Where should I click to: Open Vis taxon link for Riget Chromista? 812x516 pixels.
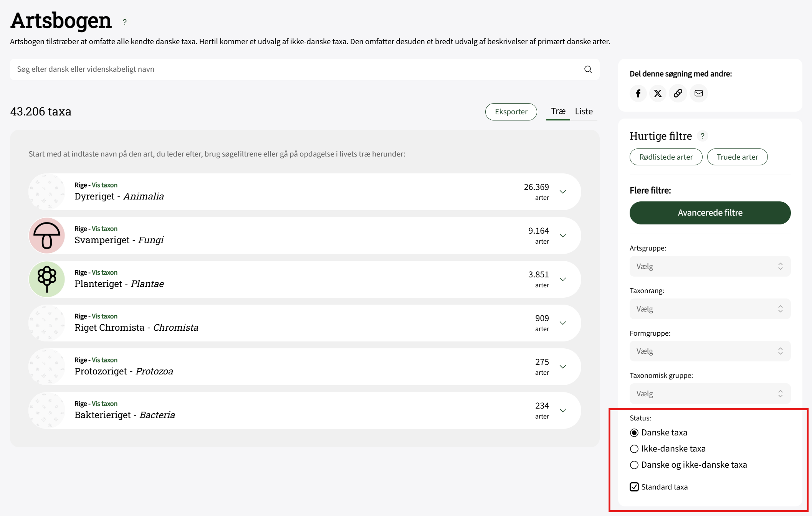tap(104, 316)
